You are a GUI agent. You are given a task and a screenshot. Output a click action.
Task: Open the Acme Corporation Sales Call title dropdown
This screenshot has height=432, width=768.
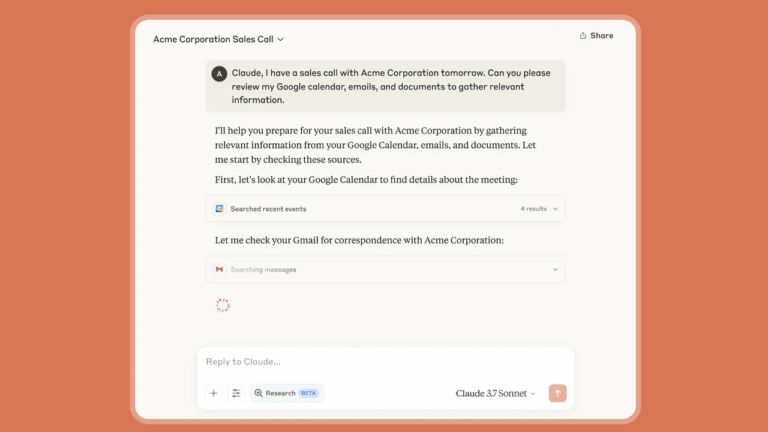tap(218, 39)
